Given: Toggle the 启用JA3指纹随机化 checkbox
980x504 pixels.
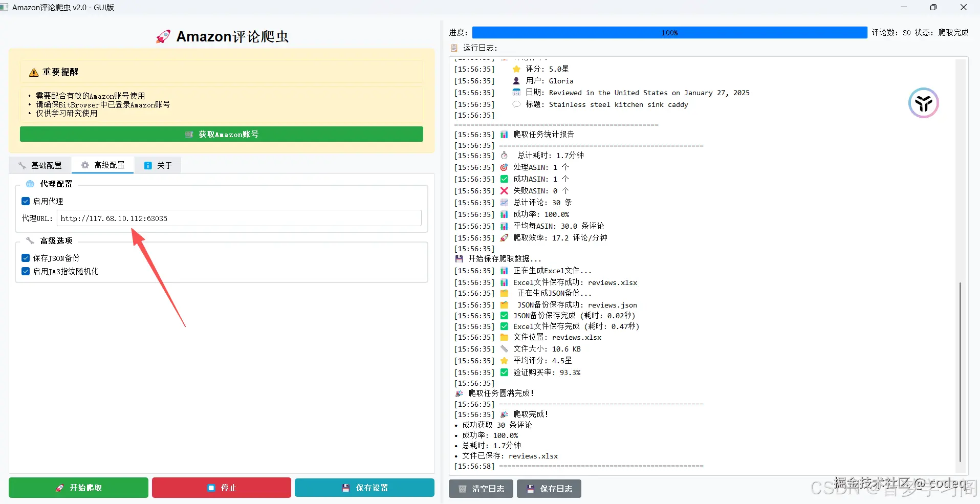Looking at the screenshot, I should point(26,271).
